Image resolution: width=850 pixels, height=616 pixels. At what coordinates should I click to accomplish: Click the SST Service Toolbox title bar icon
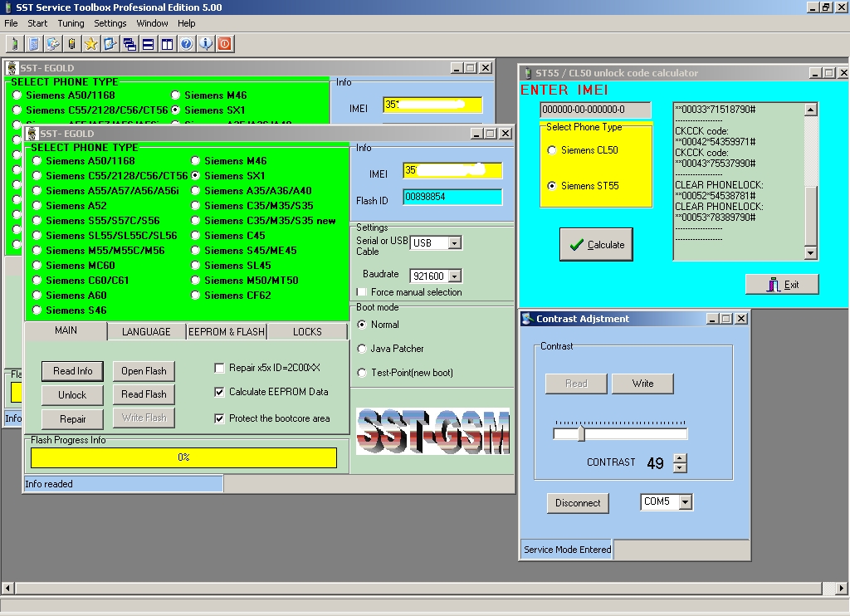click(7, 7)
